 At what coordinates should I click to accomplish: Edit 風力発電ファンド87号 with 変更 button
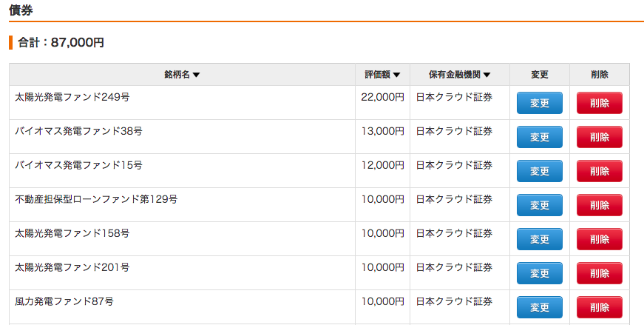tap(539, 307)
